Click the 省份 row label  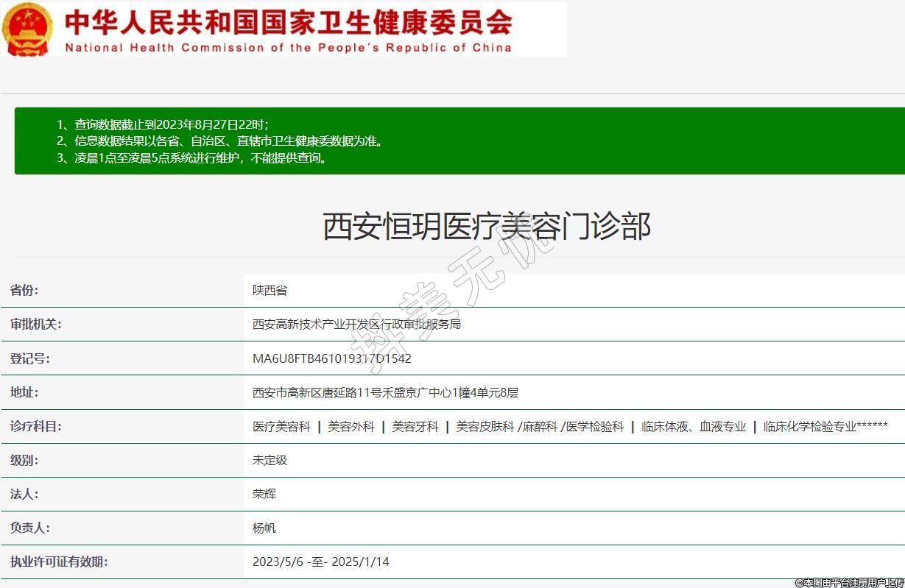[24, 290]
